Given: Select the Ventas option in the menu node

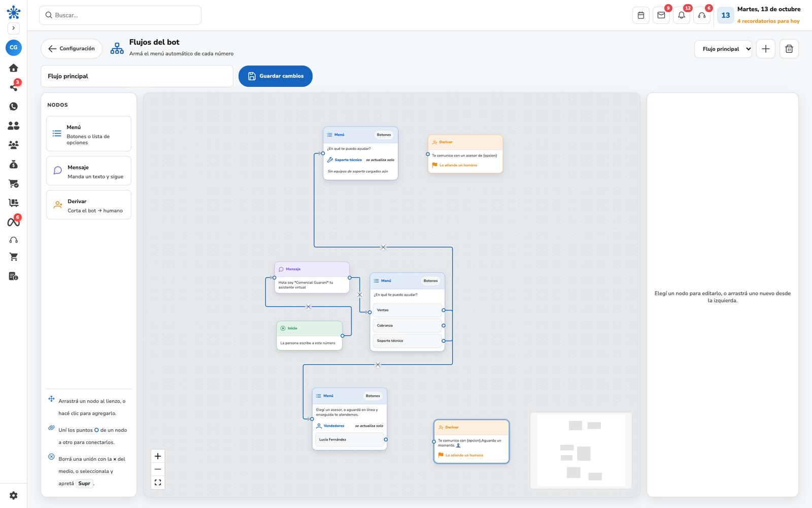Looking at the screenshot, I should point(408,310).
